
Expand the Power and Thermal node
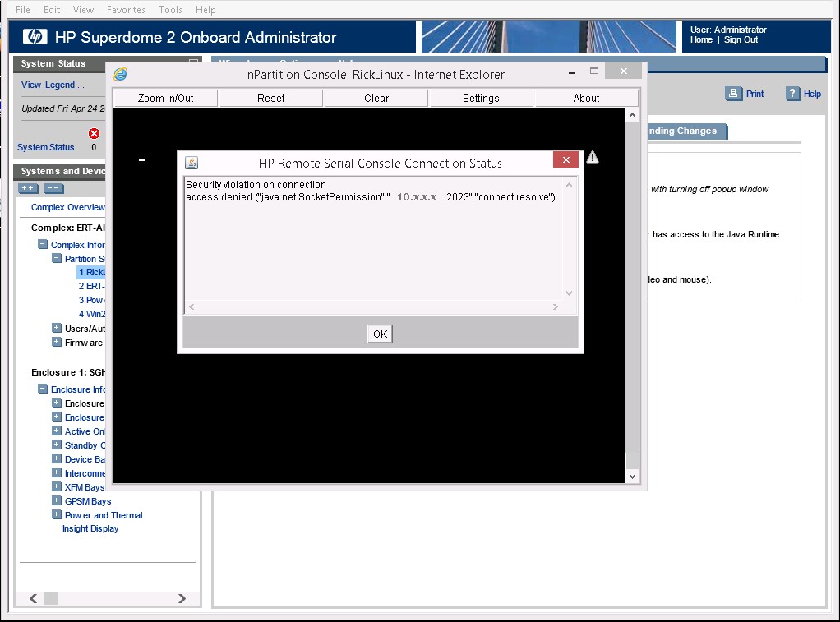pyautogui.click(x=57, y=515)
